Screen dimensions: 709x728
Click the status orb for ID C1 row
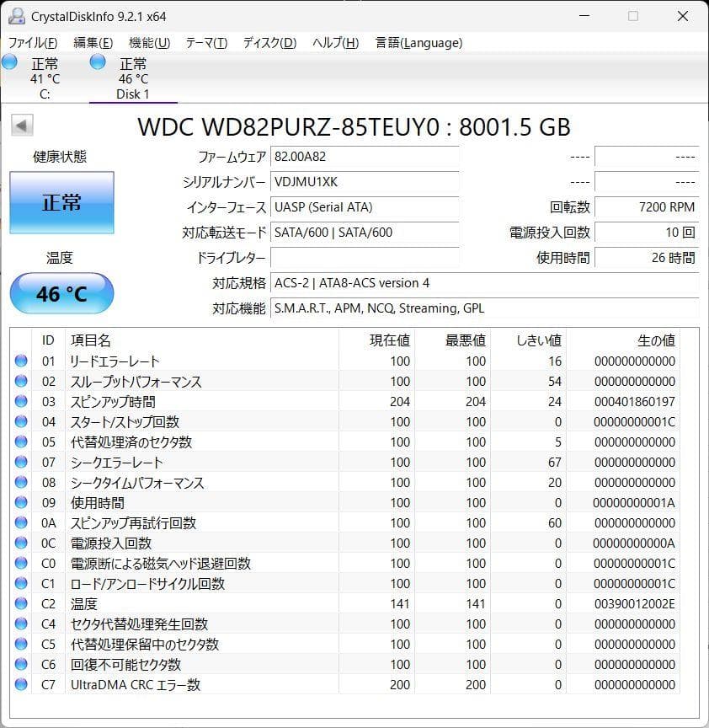point(21,583)
